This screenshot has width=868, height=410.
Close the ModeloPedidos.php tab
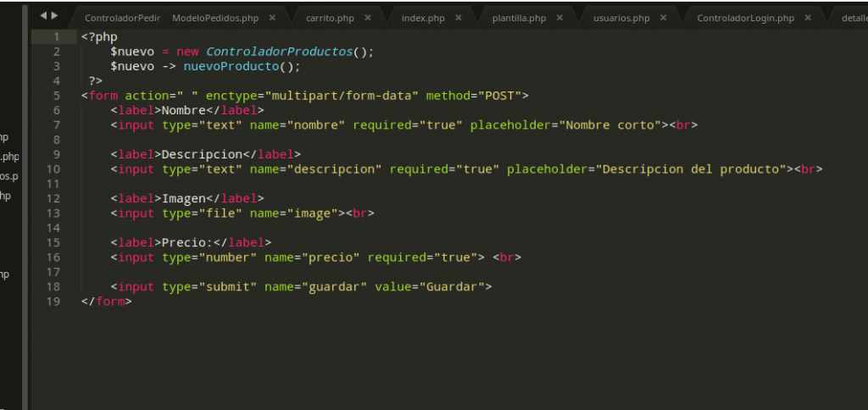pyautogui.click(x=270, y=18)
